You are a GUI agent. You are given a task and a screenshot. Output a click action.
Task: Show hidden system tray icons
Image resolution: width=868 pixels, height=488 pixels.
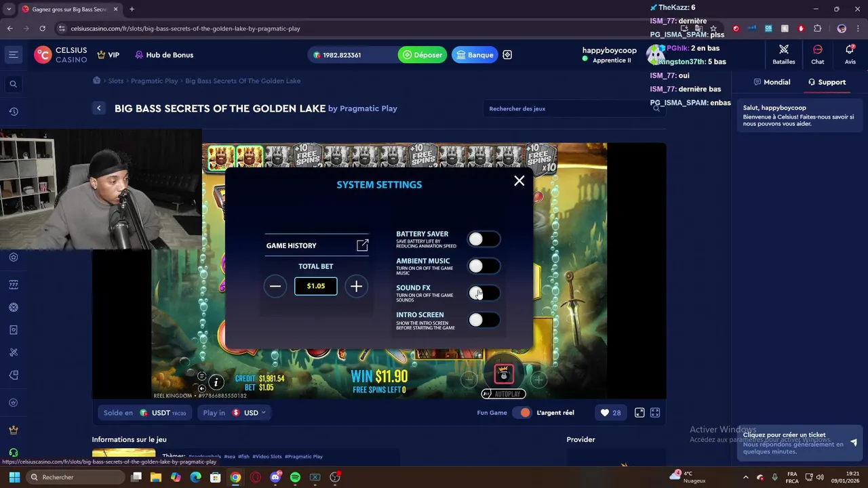[x=746, y=477]
